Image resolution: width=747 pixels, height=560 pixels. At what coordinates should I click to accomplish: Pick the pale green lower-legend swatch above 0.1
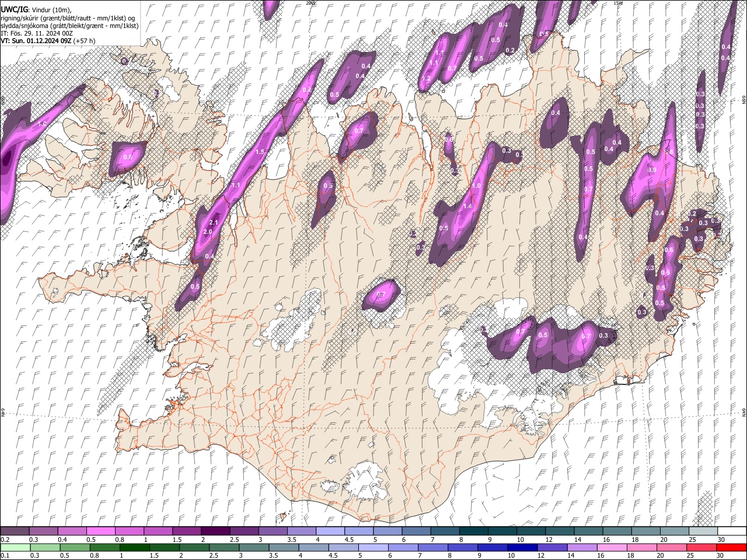pyautogui.click(x=15, y=548)
